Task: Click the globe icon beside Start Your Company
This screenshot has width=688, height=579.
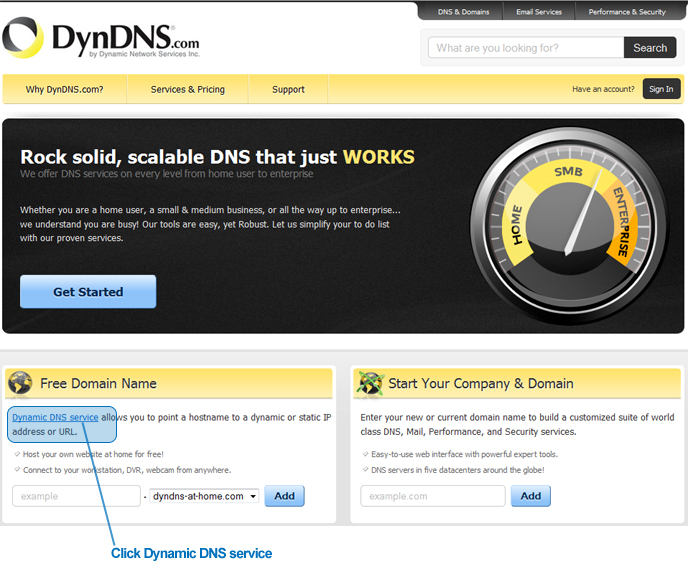Action: [370, 383]
